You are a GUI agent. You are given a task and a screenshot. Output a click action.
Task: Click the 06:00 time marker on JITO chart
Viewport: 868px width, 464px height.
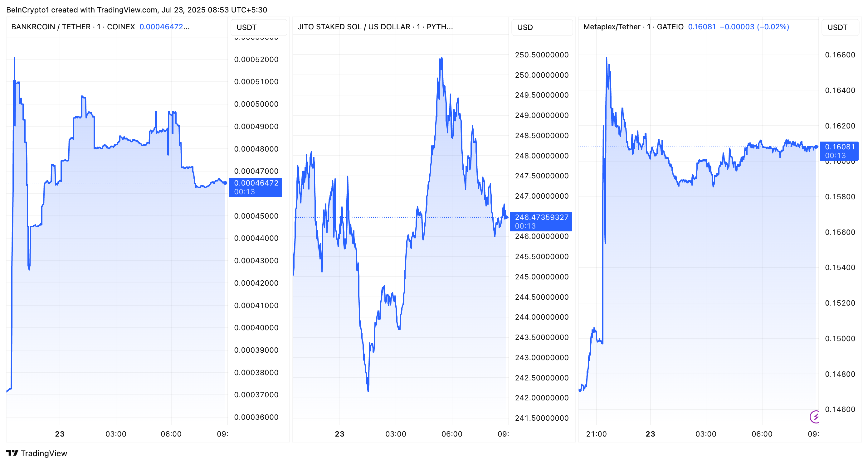(451, 434)
